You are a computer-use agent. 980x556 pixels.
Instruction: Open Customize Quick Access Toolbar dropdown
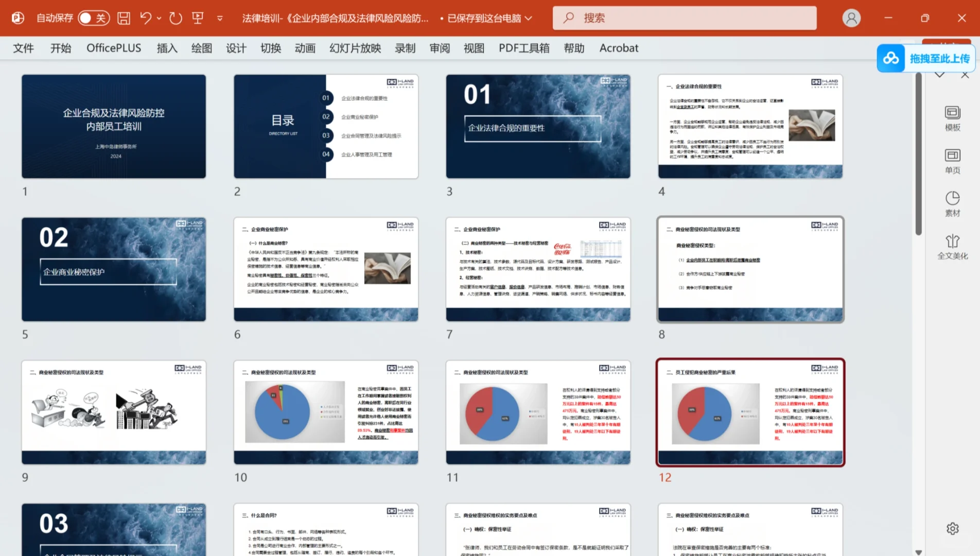pyautogui.click(x=220, y=18)
